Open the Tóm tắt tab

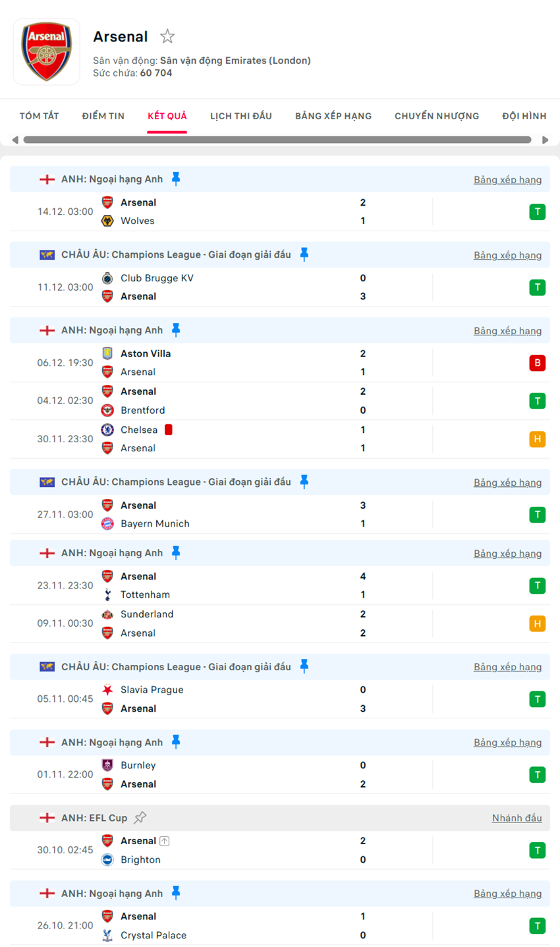(x=39, y=116)
